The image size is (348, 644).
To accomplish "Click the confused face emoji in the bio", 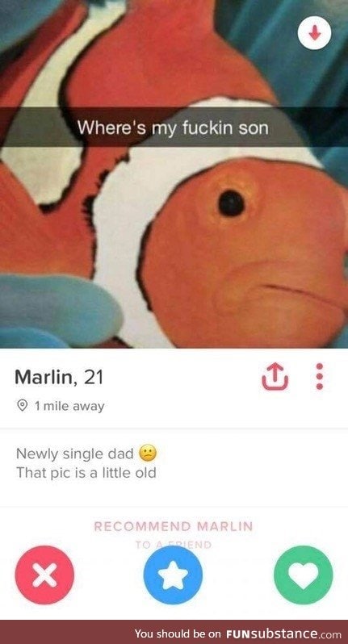I will pos(149,454).
